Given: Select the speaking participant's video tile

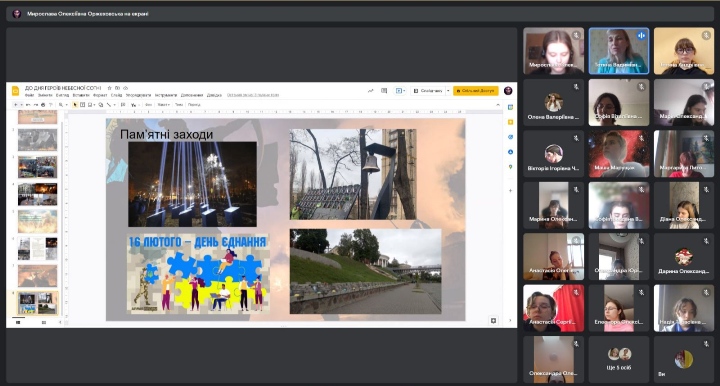Looking at the screenshot, I should point(619,51).
